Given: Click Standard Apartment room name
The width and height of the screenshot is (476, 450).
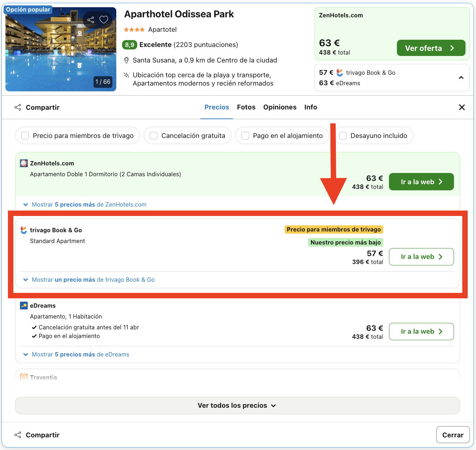Looking at the screenshot, I should (x=57, y=241).
